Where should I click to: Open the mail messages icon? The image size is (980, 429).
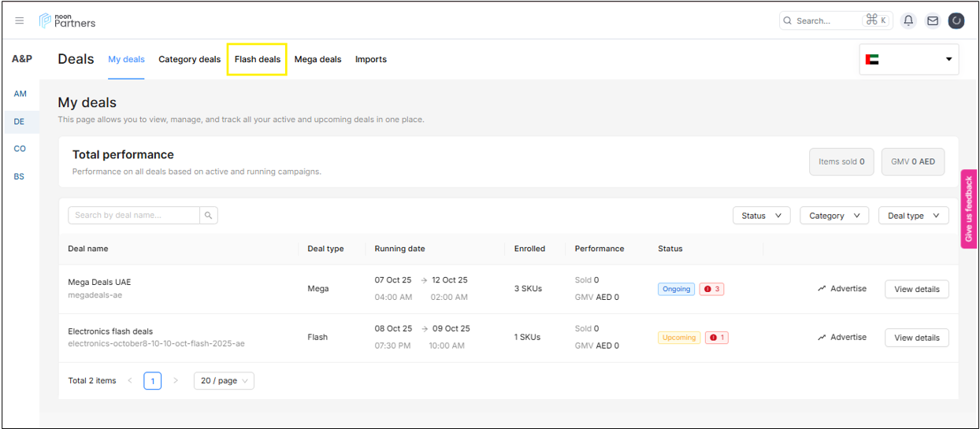(933, 21)
